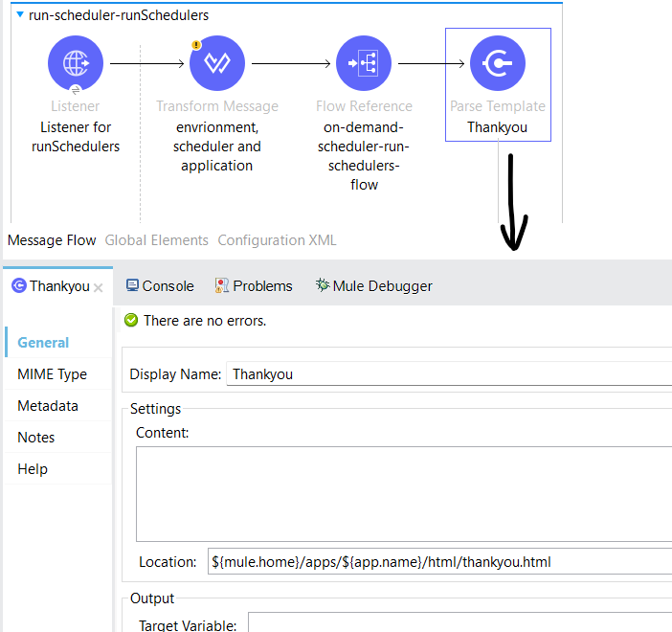
Task: Click the 'Listener for runSchedulers' label
Action: 76,137
